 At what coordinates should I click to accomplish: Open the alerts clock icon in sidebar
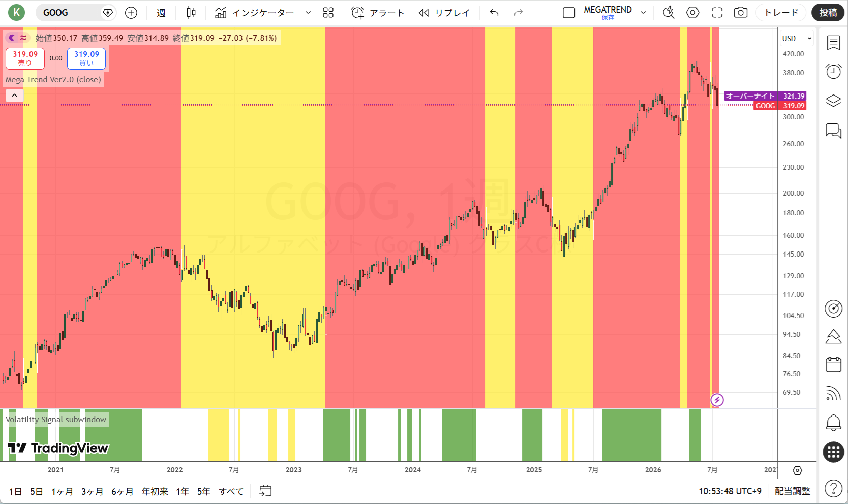click(x=833, y=71)
